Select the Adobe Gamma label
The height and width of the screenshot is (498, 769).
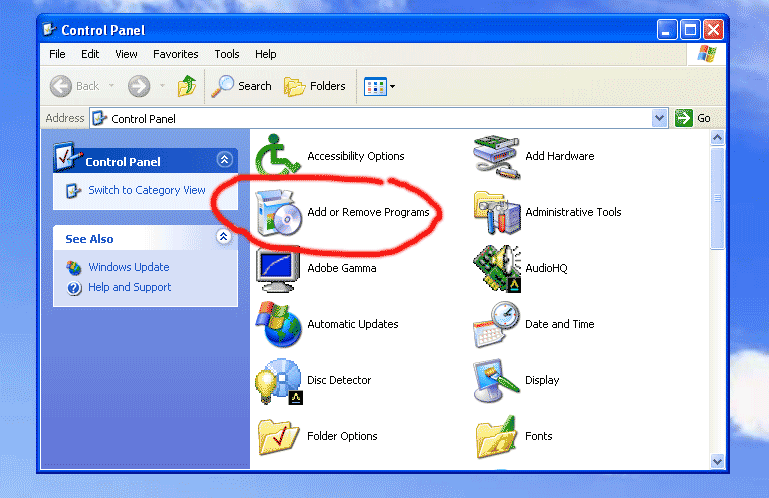341,268
